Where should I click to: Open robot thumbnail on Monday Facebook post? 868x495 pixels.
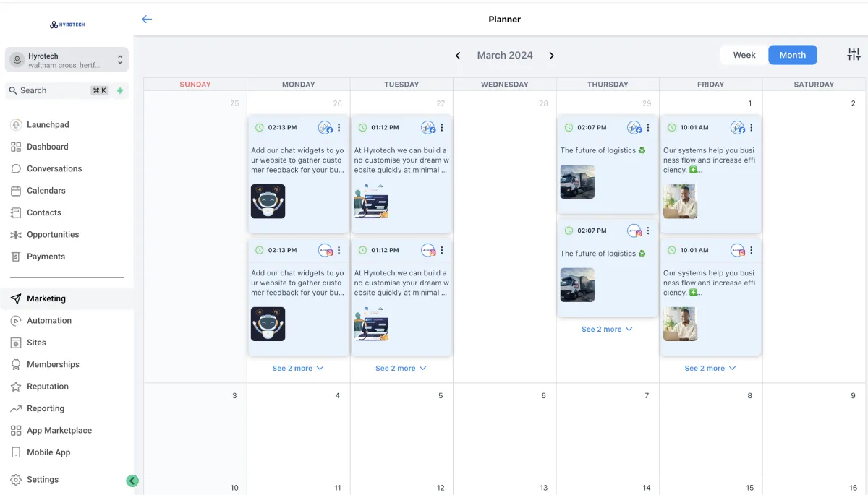pos(268,202)
